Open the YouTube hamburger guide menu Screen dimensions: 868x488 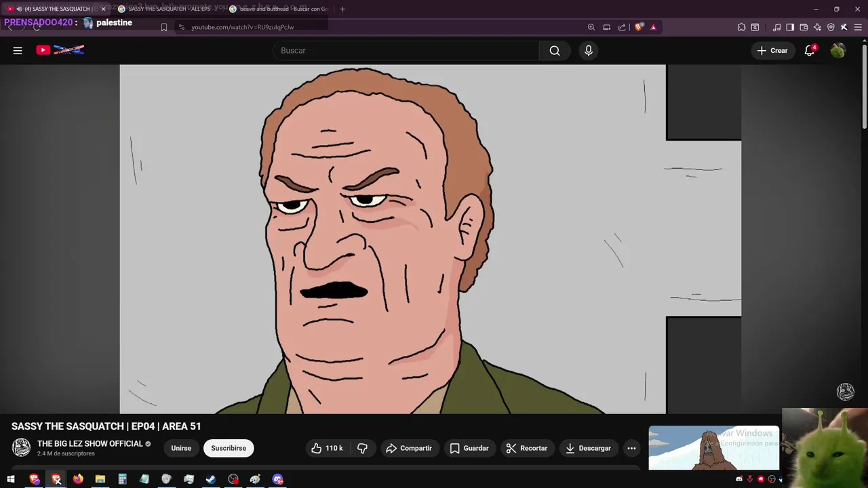[x=18, y=51]
